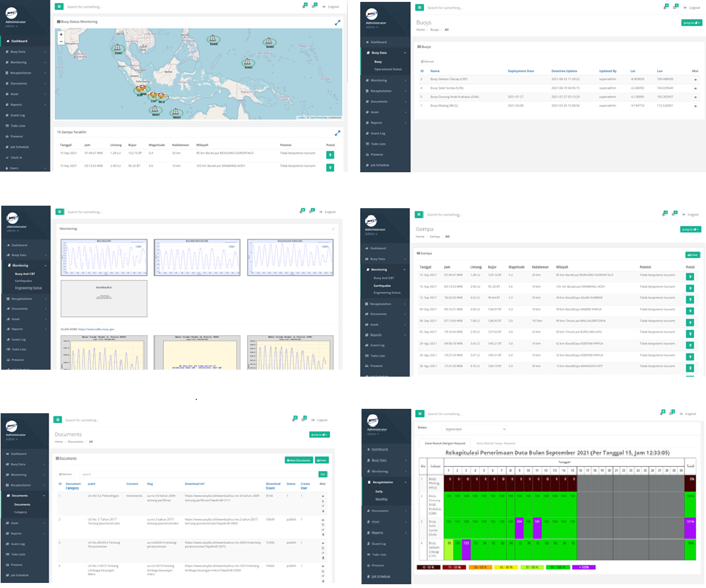View details of Buoy Selatan Cilacap row
This screenshot has width=706, height=588.
click(x=696, y=79)
